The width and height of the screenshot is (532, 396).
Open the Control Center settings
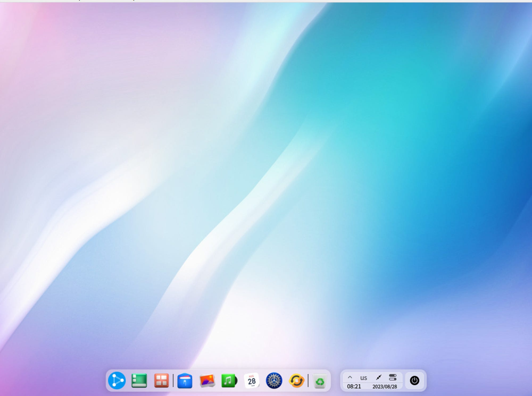274,381
